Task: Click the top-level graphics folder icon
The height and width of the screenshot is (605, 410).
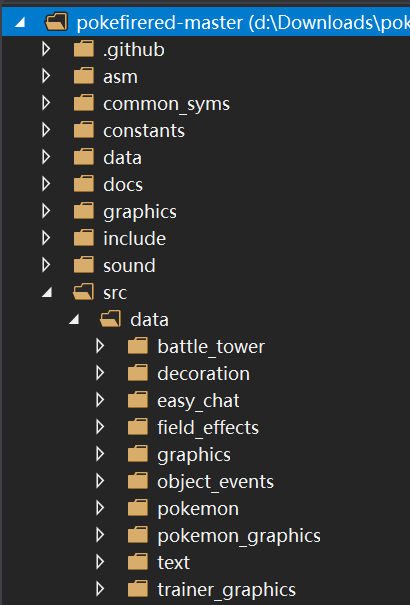Action: 84,211
